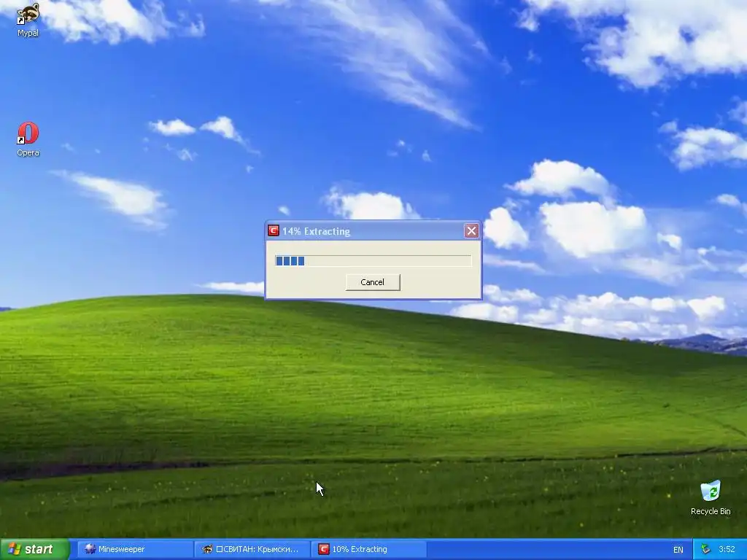Viewport: 747px width, 560px height.
Task: Click the 3:52 clock in the tray
Action: point(727,549)
